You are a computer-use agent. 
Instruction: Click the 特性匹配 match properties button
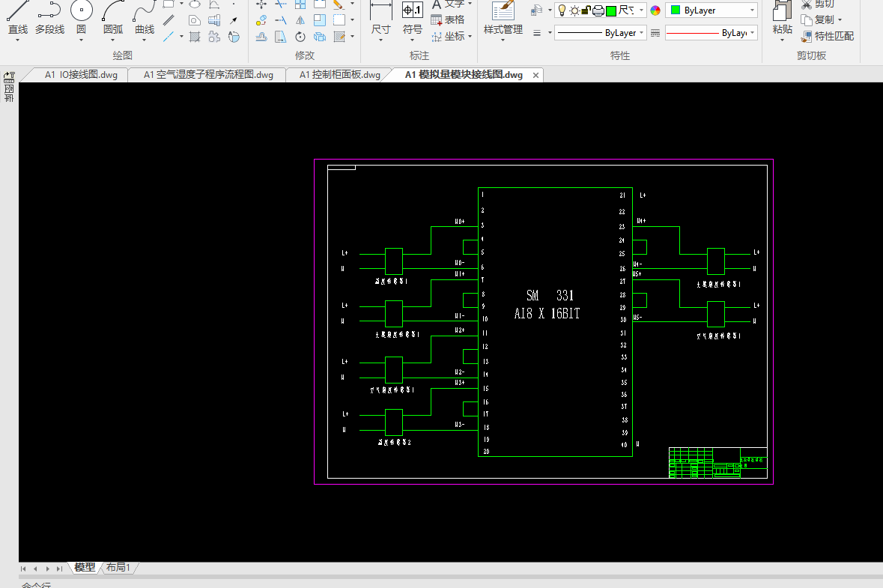tap(827, 36)
